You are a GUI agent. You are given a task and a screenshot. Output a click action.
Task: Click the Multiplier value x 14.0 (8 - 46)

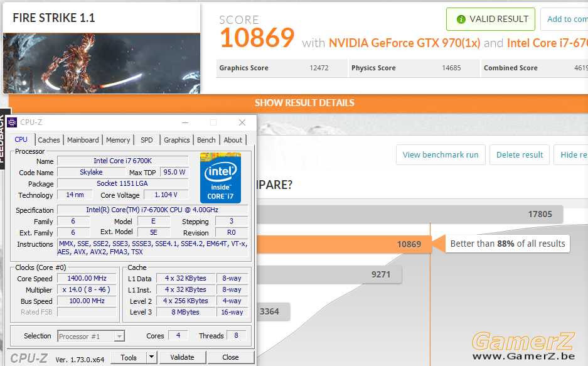coord(87,289)
